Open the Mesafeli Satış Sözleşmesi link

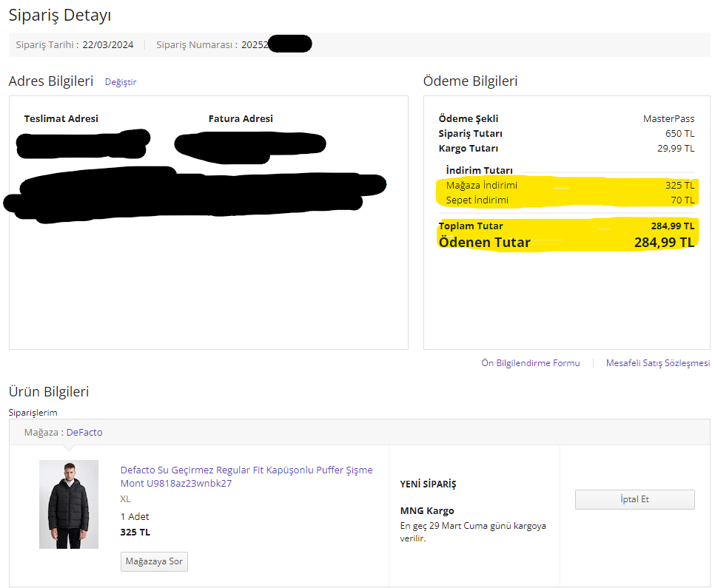point(657,363)
